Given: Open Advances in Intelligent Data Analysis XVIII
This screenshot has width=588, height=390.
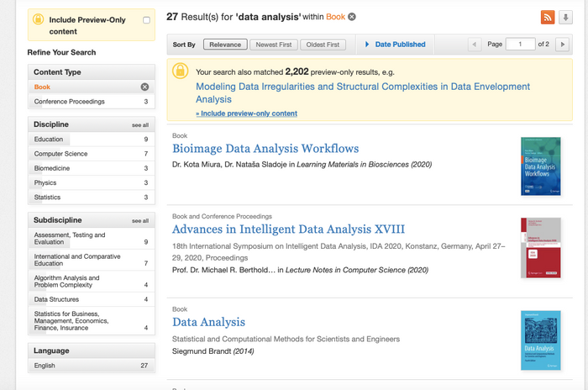Looking at the screenshot, I should click(x=288, y=229).
